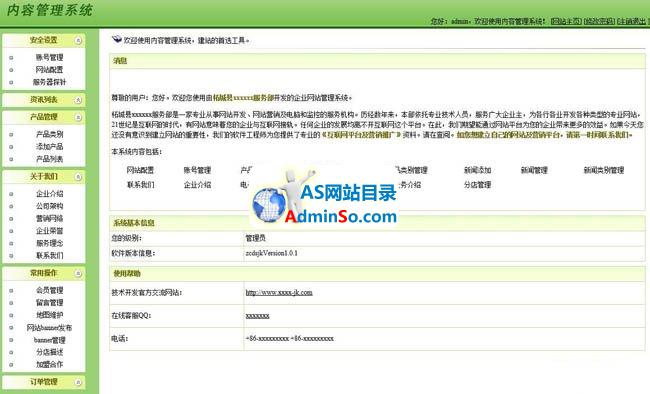Screen dimensions: 650x394
Task: Click 分店管理 in system contents list
Action: pyautogui.click(x=478, y=185)
